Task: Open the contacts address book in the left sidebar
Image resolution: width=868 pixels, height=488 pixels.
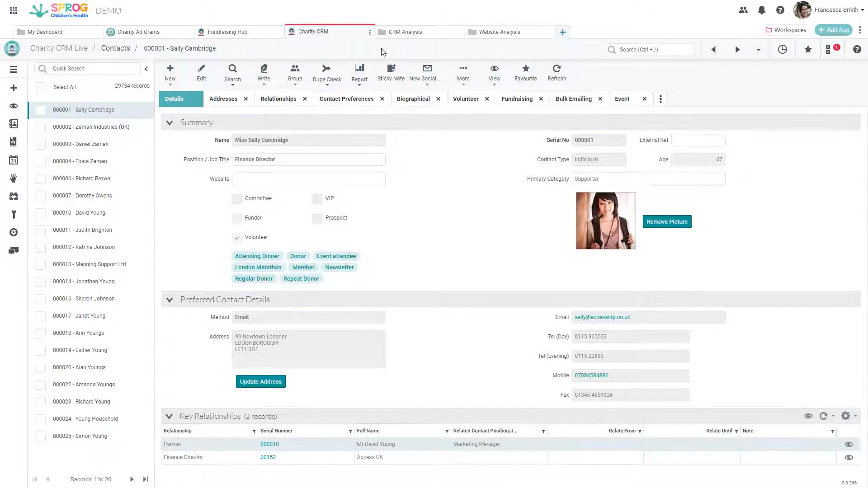Action: pyautogui.click(x=13, y=124)
